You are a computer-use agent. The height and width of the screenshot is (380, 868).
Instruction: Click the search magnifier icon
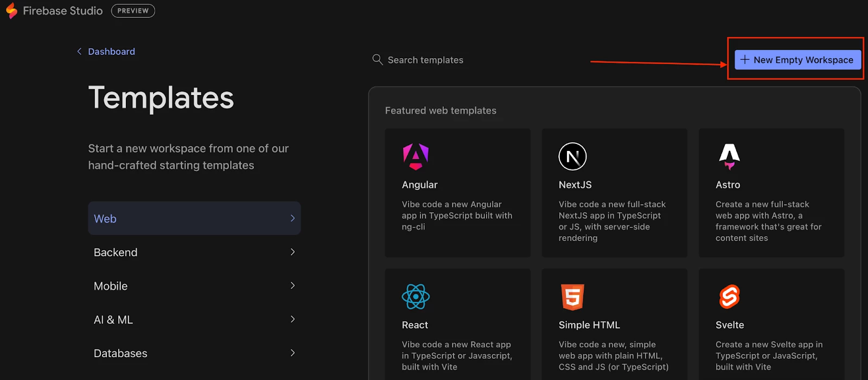tap(378, 59)
